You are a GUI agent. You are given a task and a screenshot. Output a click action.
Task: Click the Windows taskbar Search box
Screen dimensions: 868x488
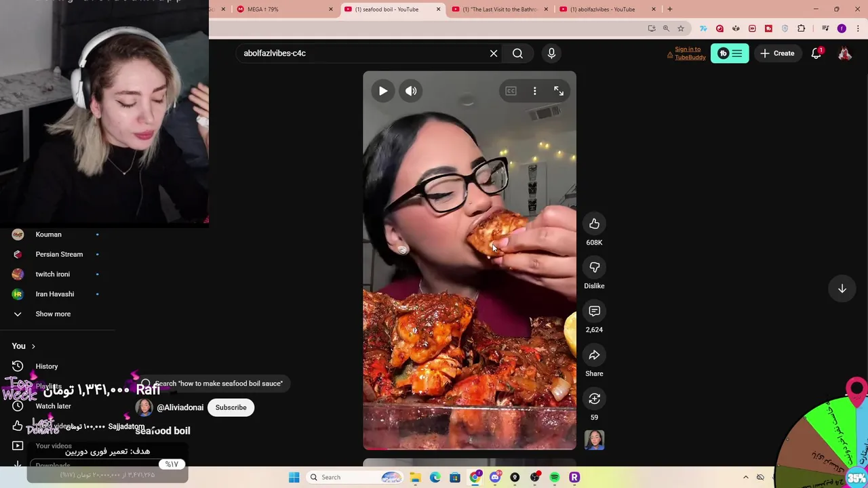[354, 477]
